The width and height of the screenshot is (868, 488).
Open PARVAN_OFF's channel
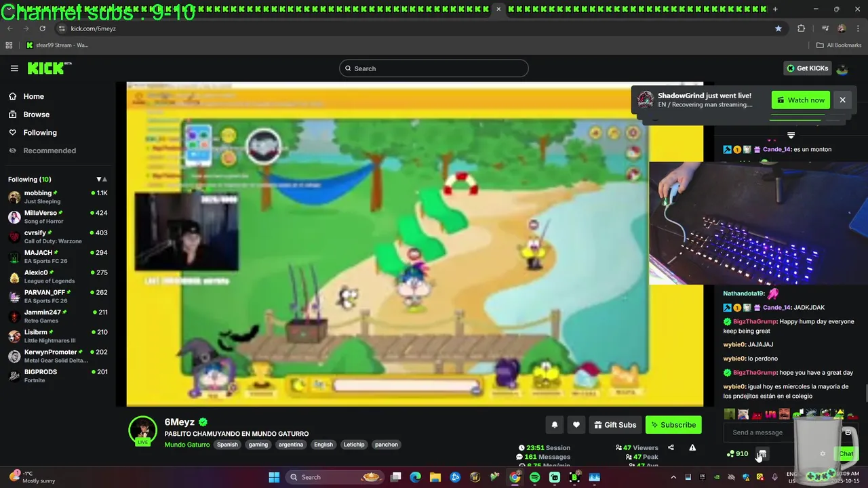[x=58, y=296]
